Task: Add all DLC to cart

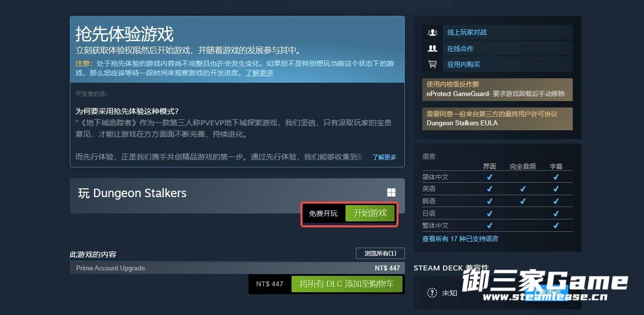Action: pos(347,284)
